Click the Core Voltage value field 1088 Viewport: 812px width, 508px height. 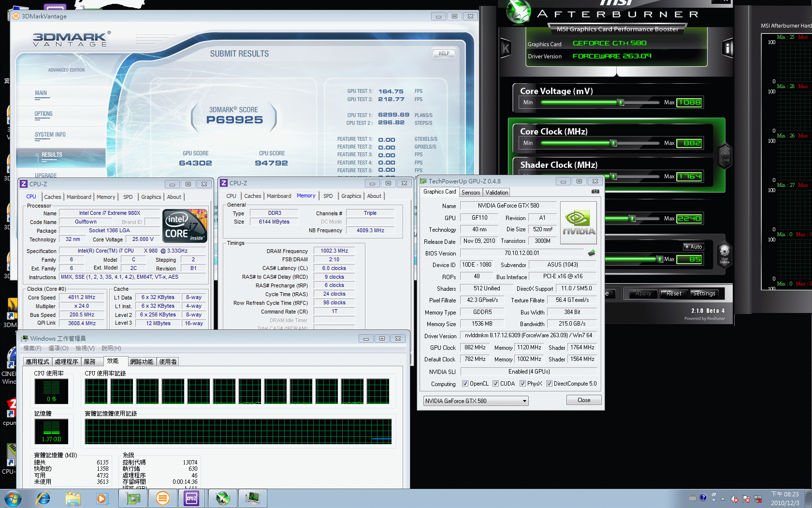[689, 103]
